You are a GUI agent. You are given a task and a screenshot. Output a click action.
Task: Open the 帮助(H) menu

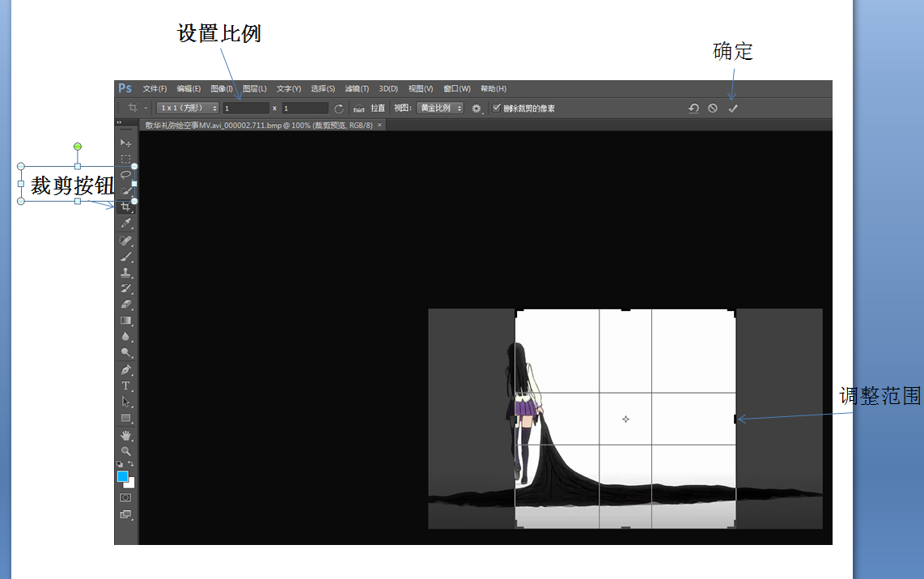pos(494,88)
